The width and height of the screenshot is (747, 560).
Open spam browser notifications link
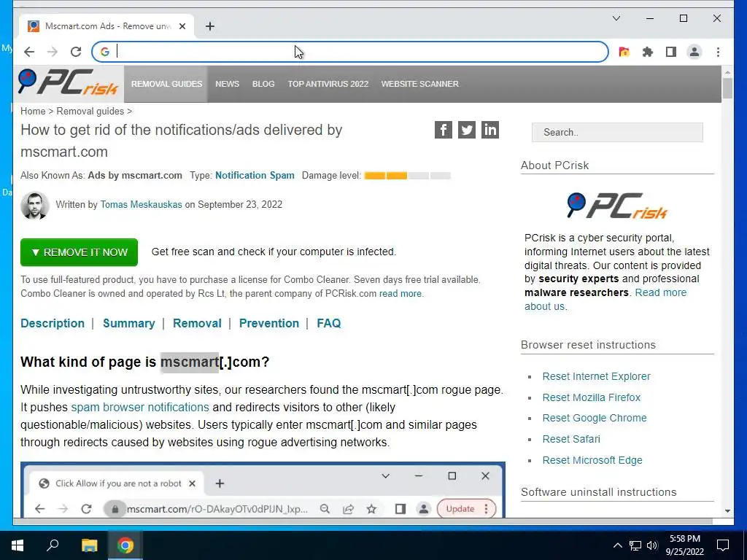pos(140,408)
